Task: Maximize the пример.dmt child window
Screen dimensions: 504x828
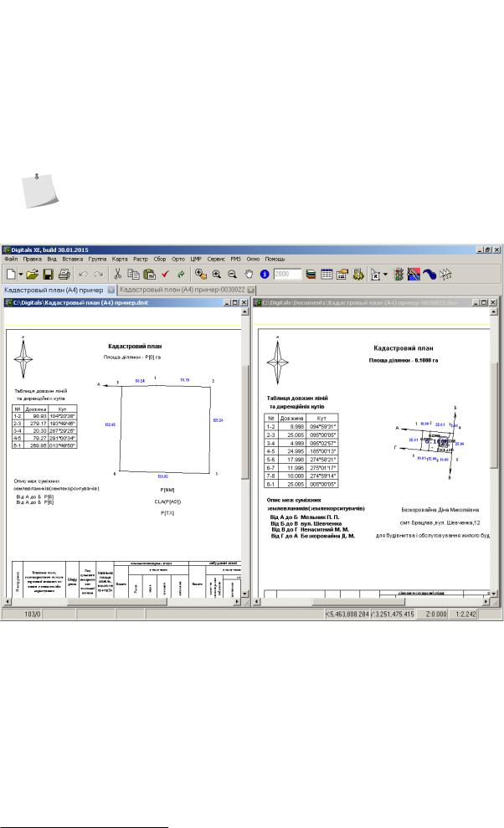Action: coord(235,302)
